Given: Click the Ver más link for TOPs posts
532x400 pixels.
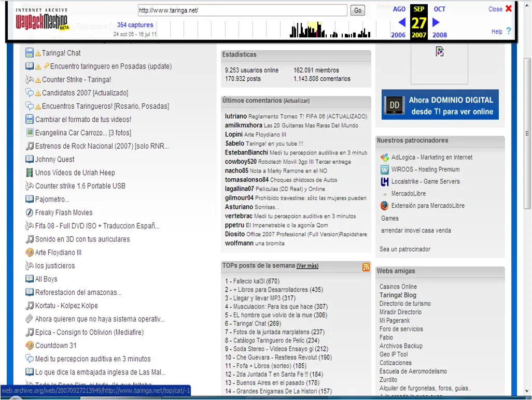Looking at the screenshot, I should click(x=307, y=266).
